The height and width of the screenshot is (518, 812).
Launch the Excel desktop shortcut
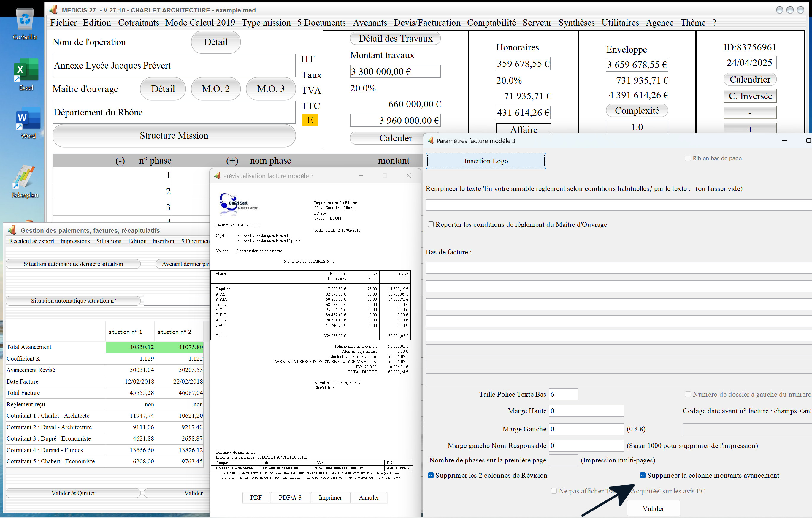(26, 74)
